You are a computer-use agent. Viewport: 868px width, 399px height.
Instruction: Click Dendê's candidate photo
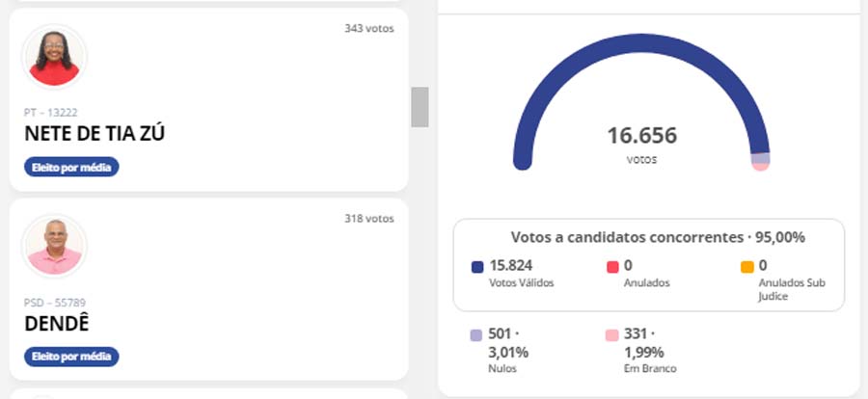[x=54, y=247]
